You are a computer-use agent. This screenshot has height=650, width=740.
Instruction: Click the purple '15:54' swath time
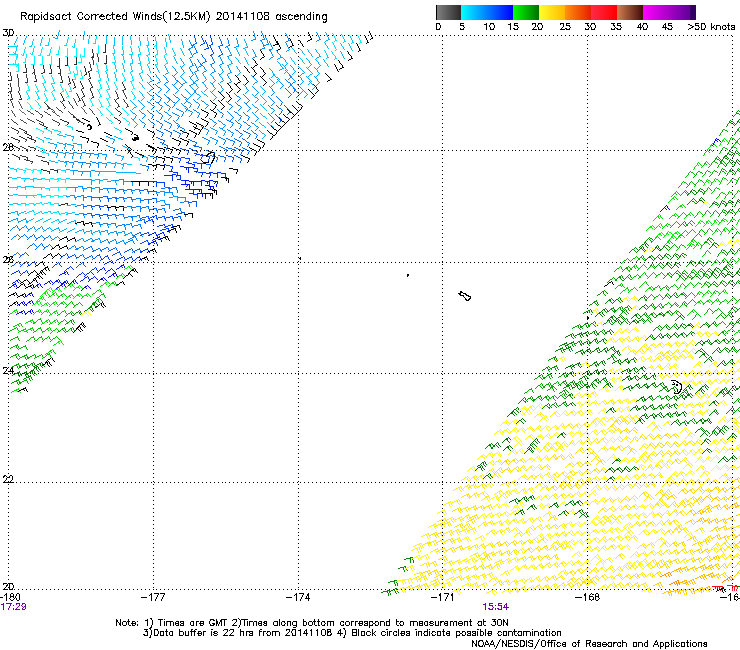click(496, 607)
